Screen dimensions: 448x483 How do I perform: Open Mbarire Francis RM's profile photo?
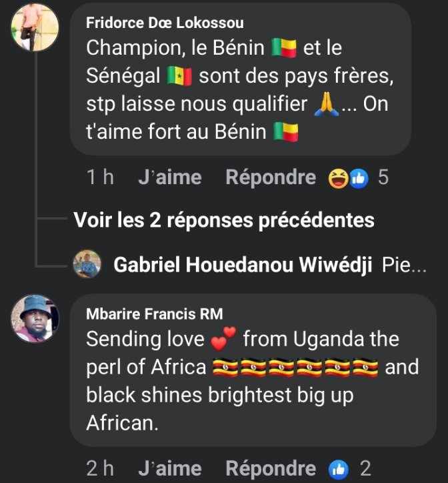coord(35,318)
